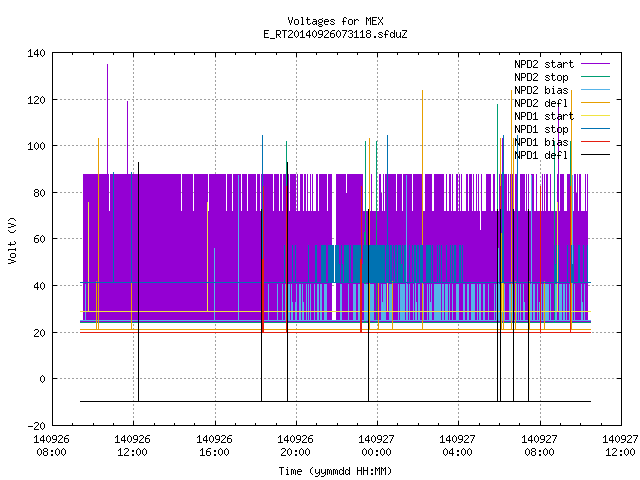
Task: Click the x-axis tick 140927 08:00
Action: click(539, 446)
